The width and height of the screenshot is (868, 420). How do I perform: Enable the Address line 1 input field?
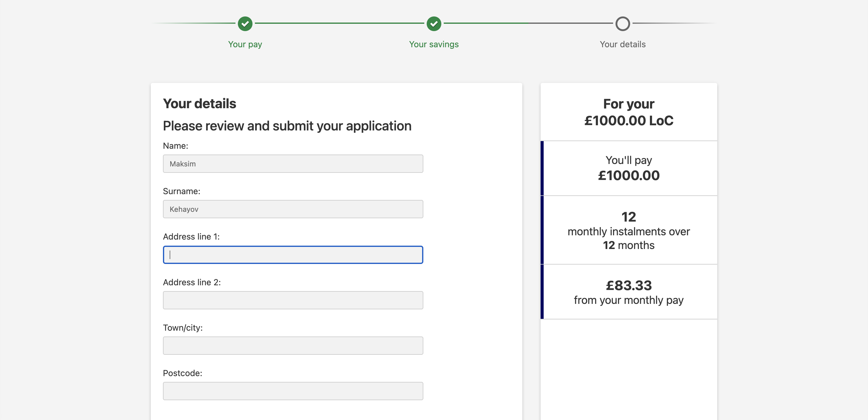(293, 254)
